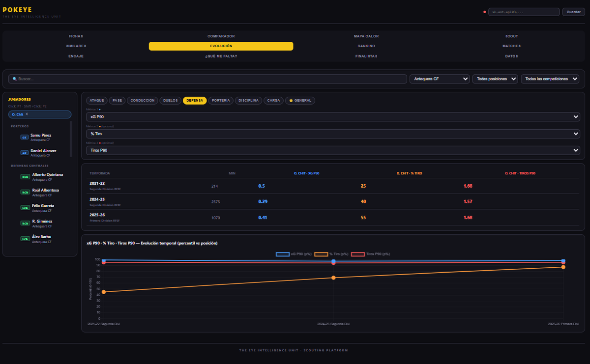This screenshot has width=590, height=364.
Task: Open Métrica 3 Tiros P90 dropdown
Action: [x=333, y=150]
